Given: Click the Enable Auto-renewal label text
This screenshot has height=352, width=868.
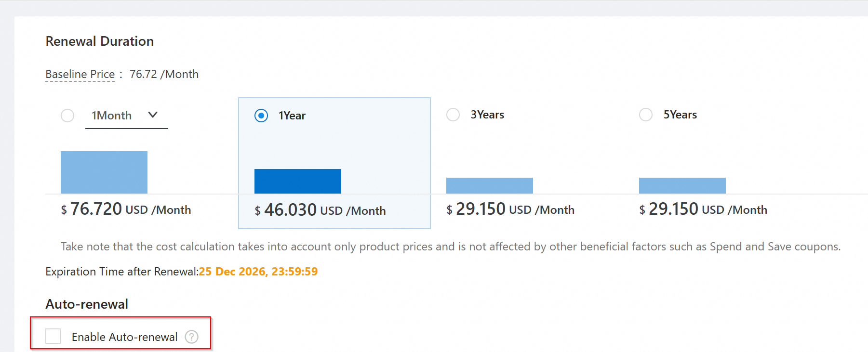Looking at the screenshot, I should (124, 337).
